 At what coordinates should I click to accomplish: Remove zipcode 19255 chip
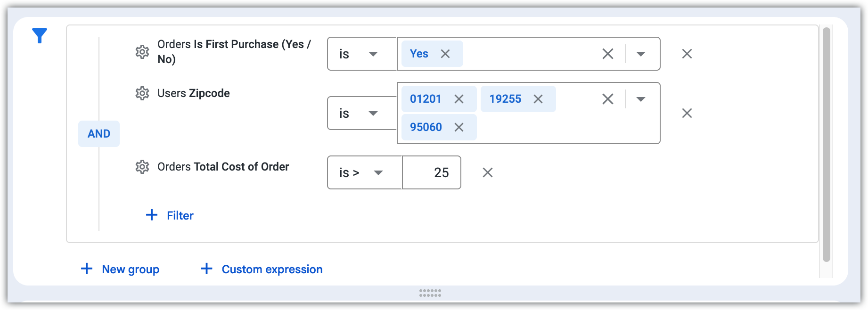pos(538,99)
